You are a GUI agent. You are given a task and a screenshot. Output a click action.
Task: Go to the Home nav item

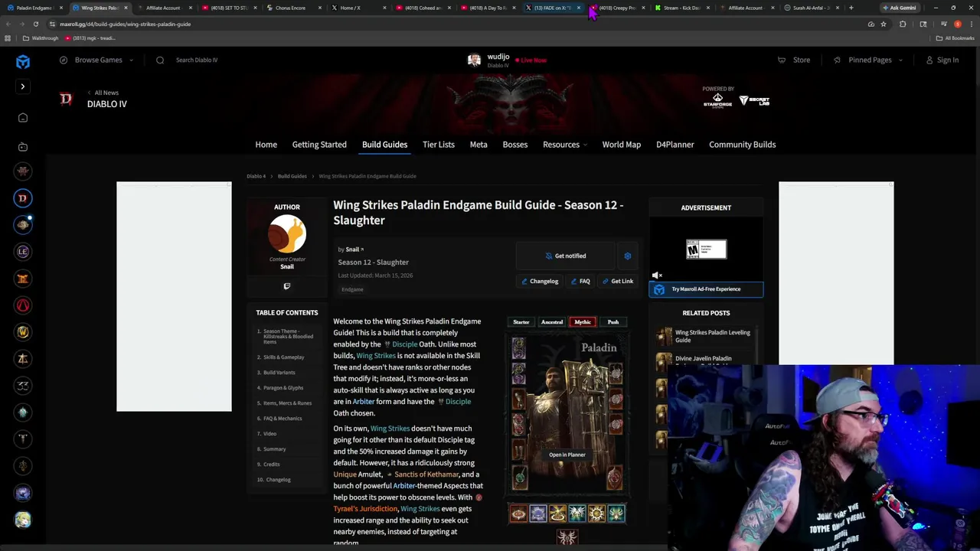point(266,145)
